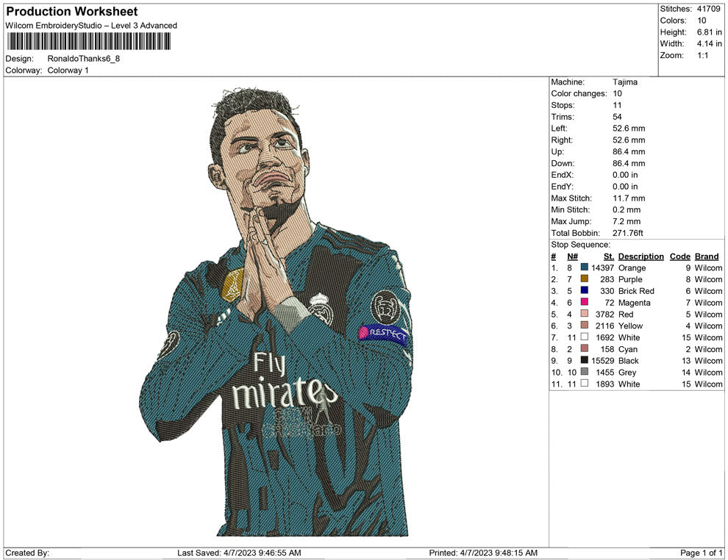Viewport: 728px width, 560px height.
Task: Click the barcode under the worksheet title
Action: 88,41
